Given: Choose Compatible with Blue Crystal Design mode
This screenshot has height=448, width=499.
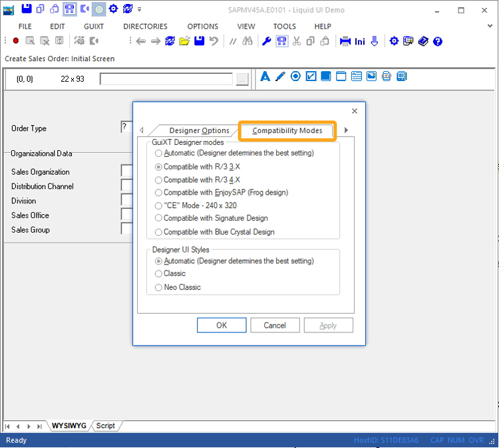Looking at the screenshot, I should tap(158, 232).
